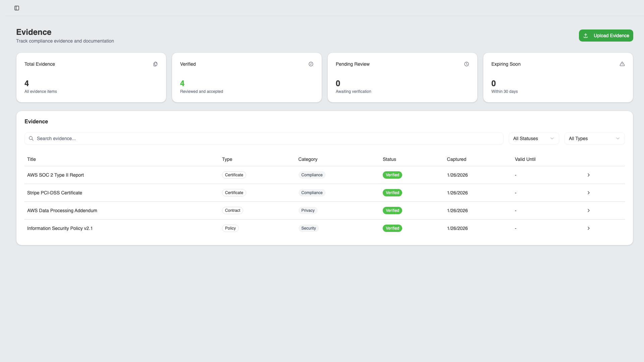The image size is (644, 362).
Task: Click the warning triangle on Expiring Soon card
Action: coord(622,64)
